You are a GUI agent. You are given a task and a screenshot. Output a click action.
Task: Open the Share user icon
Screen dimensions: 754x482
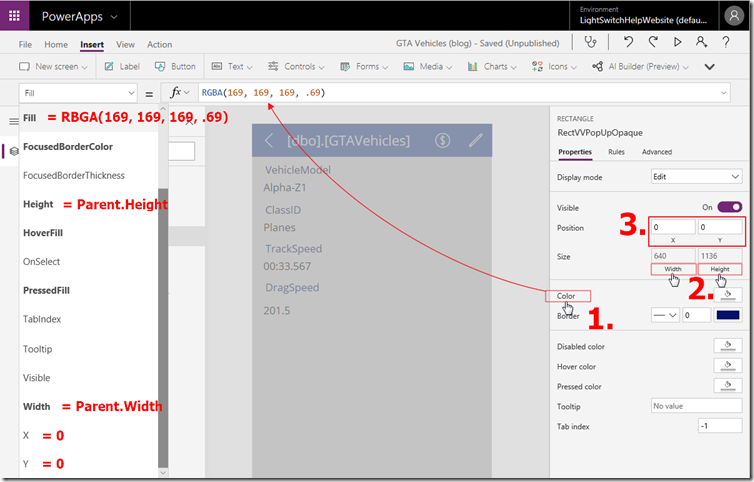[x=702, y=42]
